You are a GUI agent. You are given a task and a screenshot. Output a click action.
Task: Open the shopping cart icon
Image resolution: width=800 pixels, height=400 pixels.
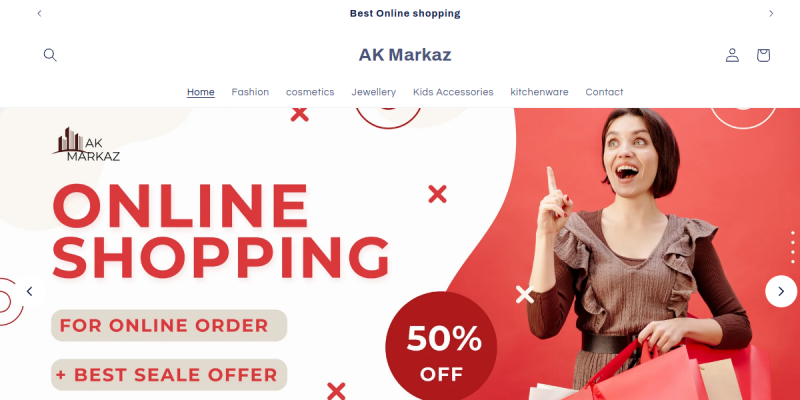point(763,55)
